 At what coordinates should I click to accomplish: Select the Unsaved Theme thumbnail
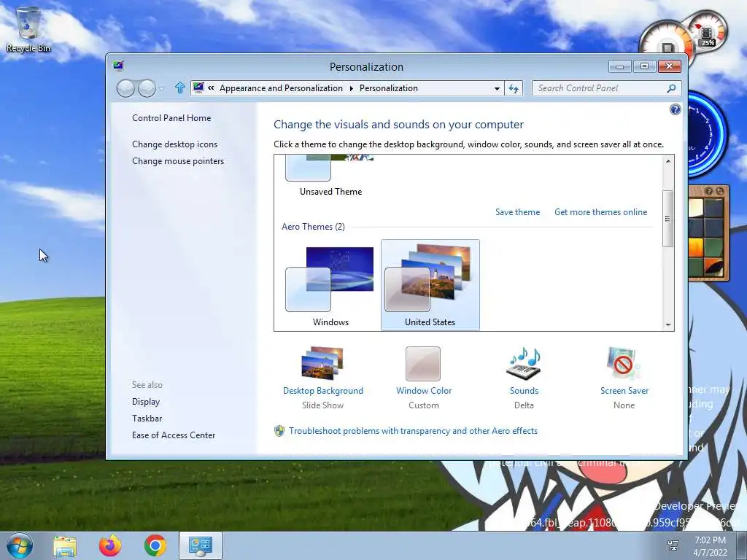(330, 176)
